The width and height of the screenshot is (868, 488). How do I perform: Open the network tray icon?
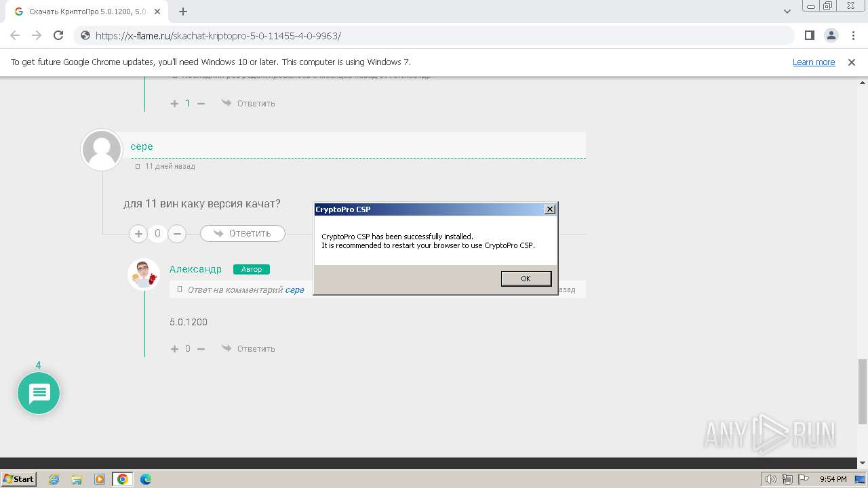coord(787,479)
